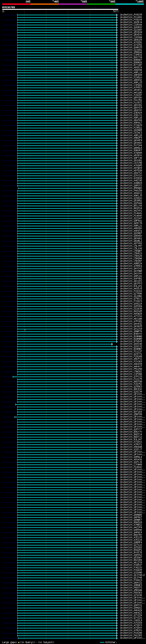Screen dimensions: 146x644
Task: Select hit UniRef100_Q25563
Action: tap(131, 387)
